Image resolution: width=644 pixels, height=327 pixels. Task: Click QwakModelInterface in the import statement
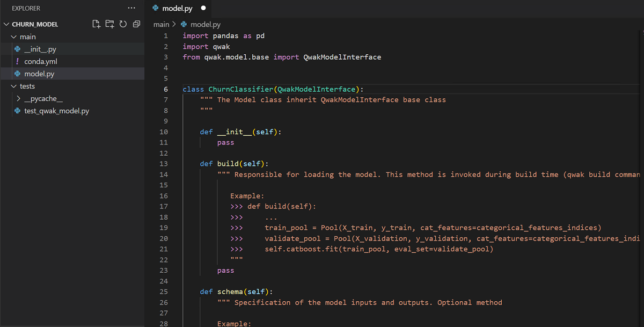click(342, 57)
